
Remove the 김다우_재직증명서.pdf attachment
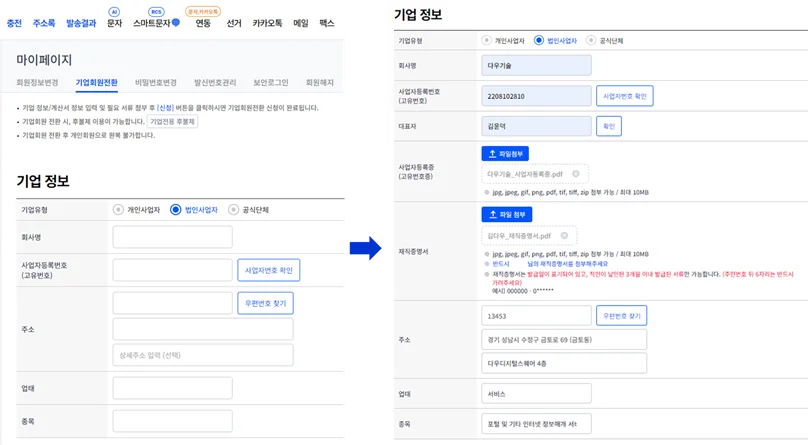click(x=565, y=236)
